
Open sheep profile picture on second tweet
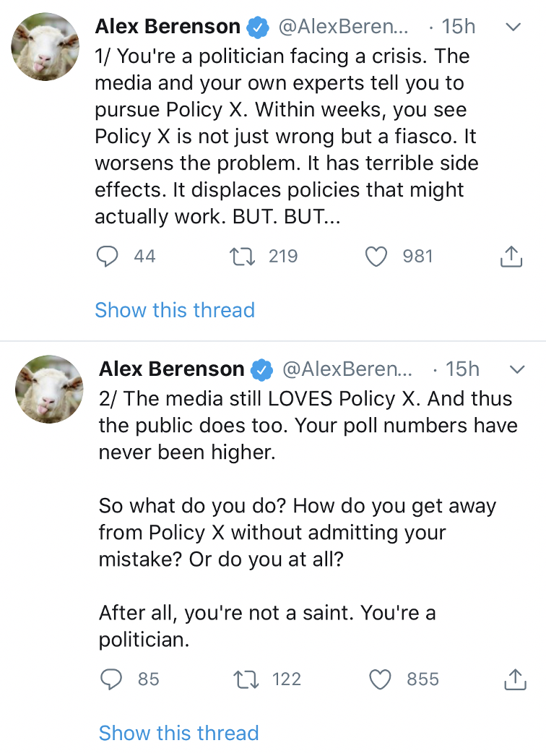pyautogui.click(x=49, y=389)
